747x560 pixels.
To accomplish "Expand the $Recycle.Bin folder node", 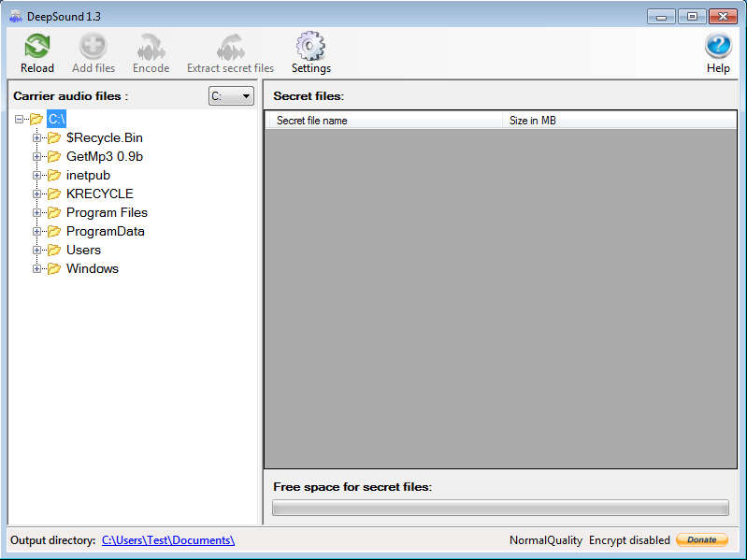I will click(36, 137).
